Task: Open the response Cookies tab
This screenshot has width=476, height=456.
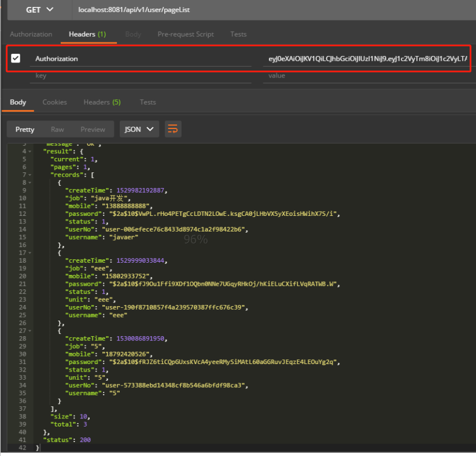Action: tap(54, 102)
